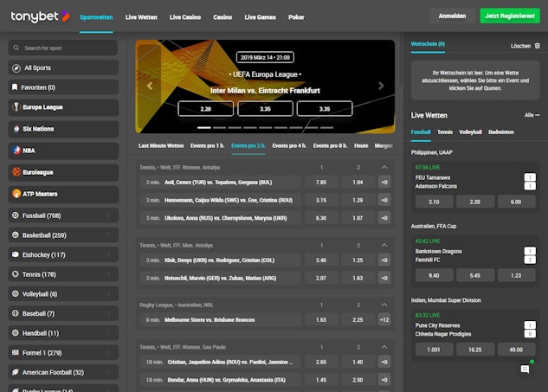Switch to Last Minute Wetten tab
The width and height of the screenshot is (548, 392).
(161, 145)
